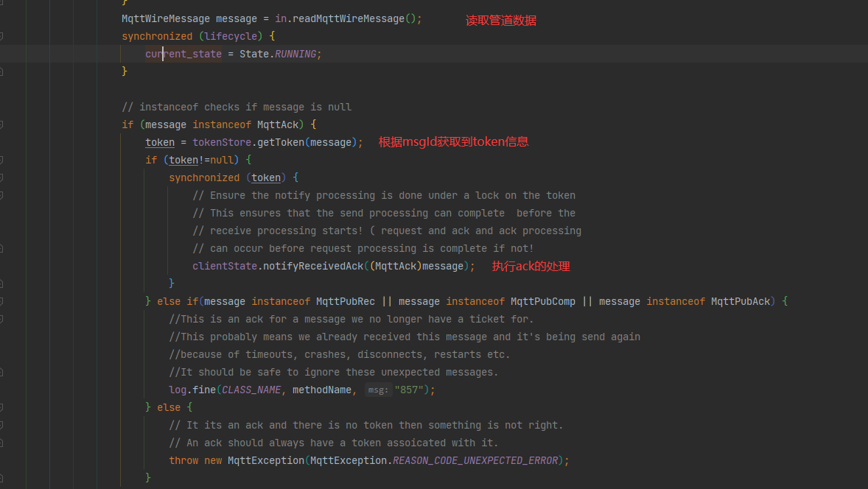The image size is (868, 489).
Task: Click the fine method call on log
Action: click(x=204, y=390)
